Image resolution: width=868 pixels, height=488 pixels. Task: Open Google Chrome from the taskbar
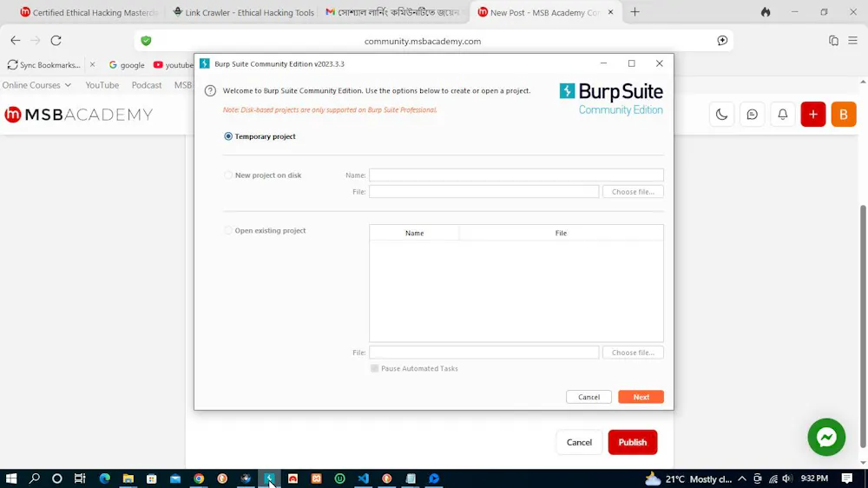[199, 478]
